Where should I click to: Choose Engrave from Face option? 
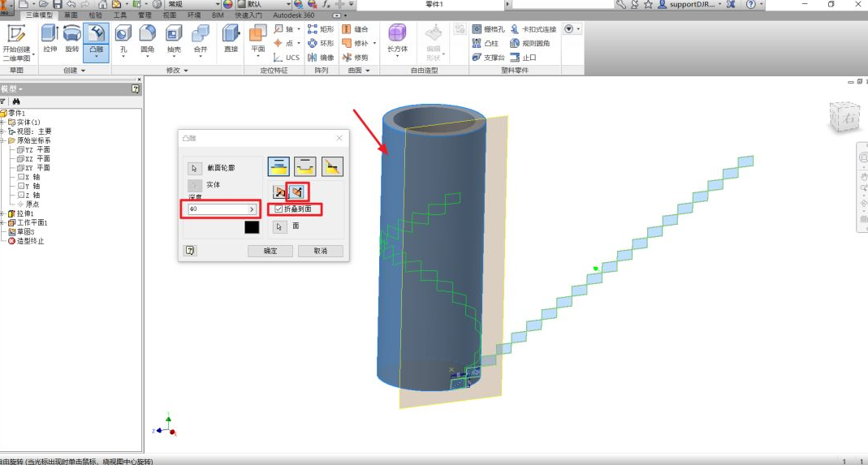[305, 166]
